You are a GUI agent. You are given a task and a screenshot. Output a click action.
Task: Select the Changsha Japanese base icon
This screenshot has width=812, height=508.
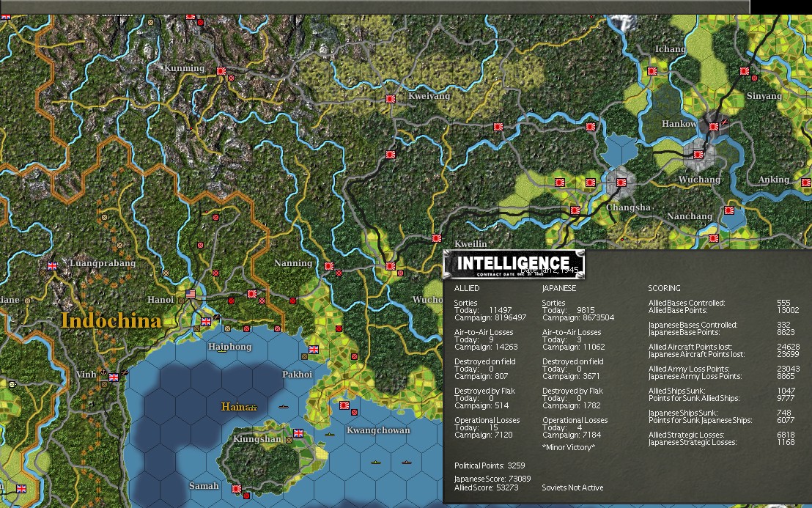[621, 183]
